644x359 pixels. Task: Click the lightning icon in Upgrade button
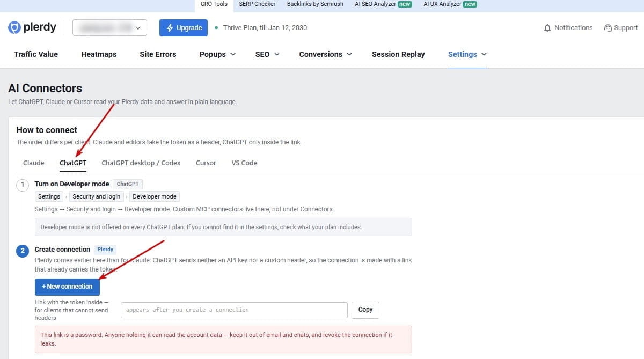coord(170,28)
